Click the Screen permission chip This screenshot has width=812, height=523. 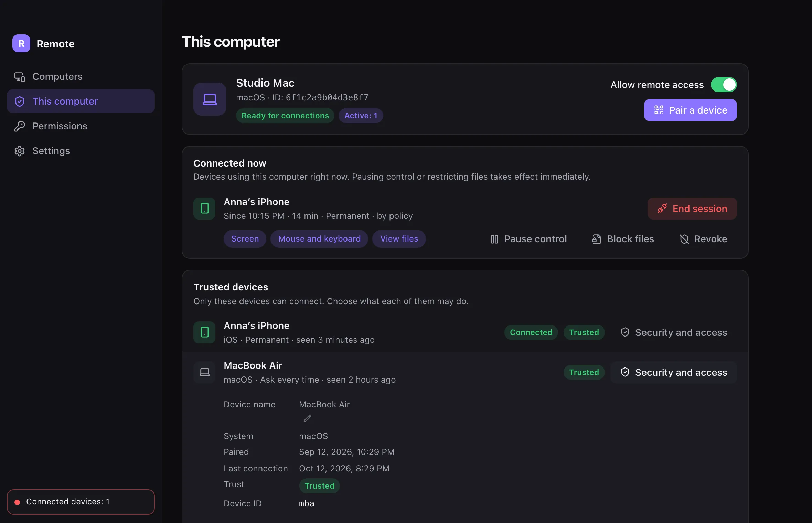pos(245,239)
